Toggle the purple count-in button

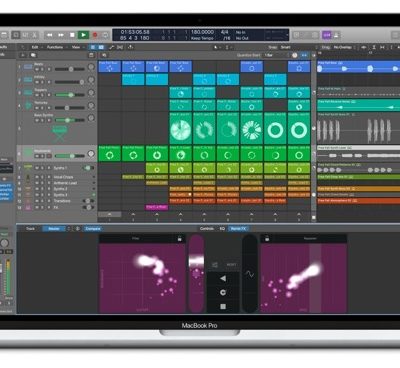[x=327, y=35]
